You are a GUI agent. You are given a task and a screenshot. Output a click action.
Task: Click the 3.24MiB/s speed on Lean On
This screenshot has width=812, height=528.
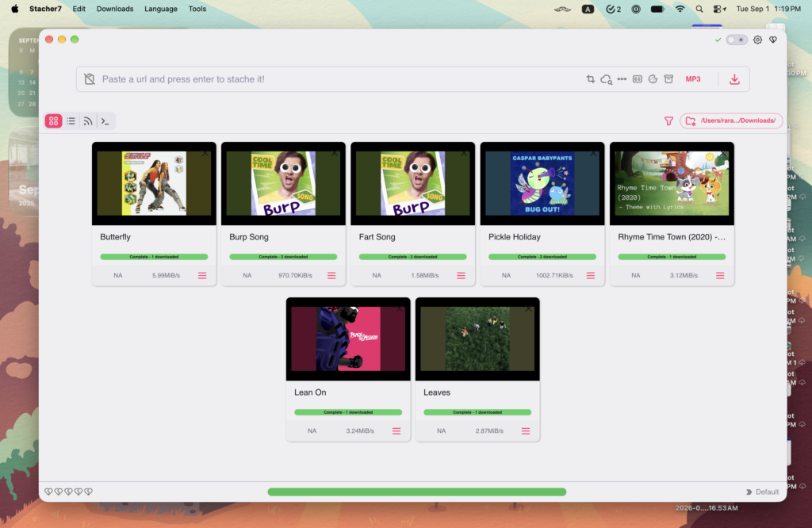360,430
